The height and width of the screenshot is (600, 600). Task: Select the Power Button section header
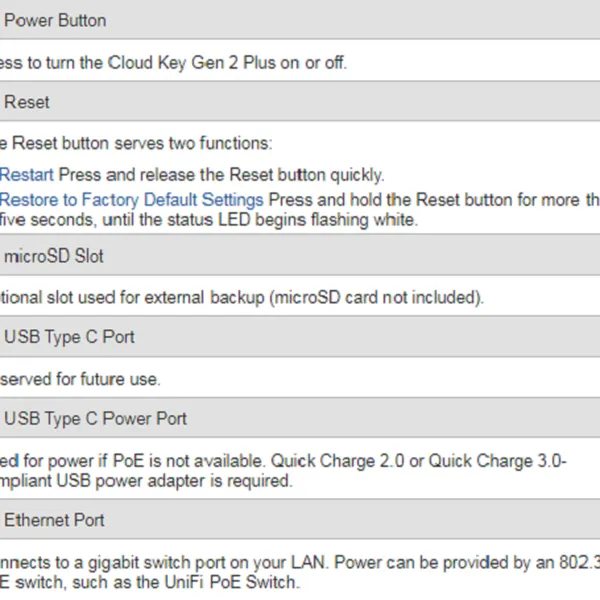coord(56,20)
